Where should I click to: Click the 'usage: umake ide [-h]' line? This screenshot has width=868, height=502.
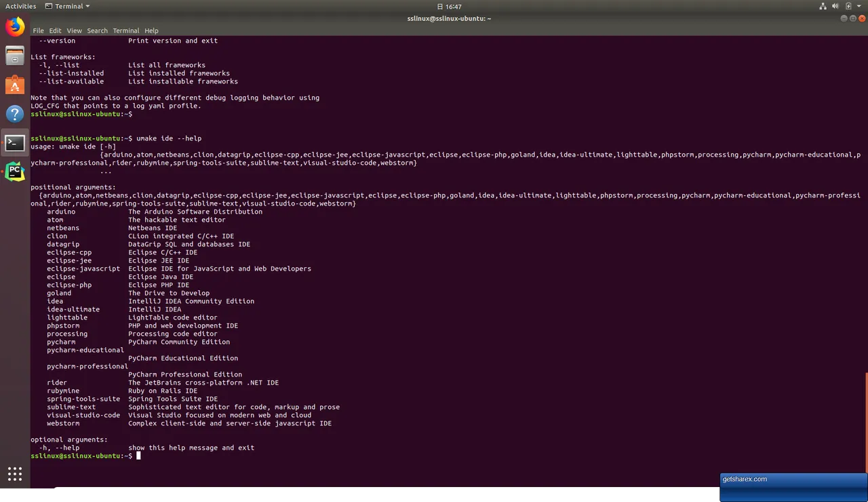click(x=73, y=147)
